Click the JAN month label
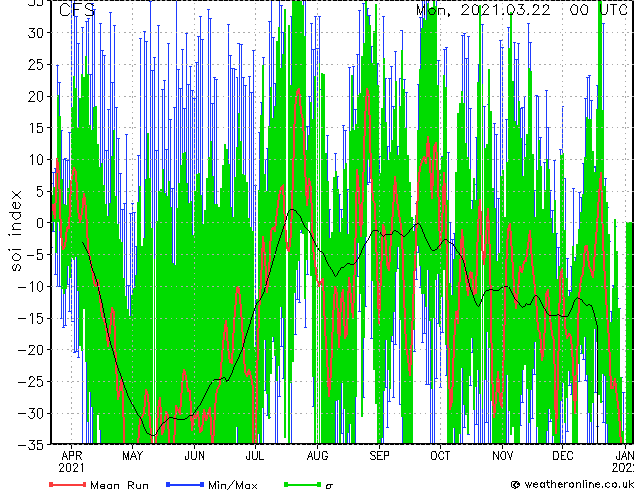The image size is (634, 490). (x=625, y=456)
